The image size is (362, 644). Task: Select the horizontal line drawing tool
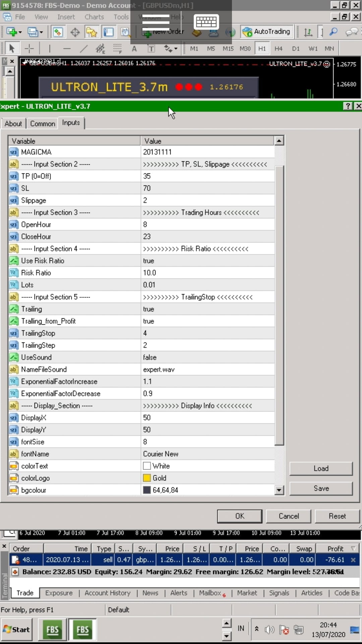tap(67, 49)
